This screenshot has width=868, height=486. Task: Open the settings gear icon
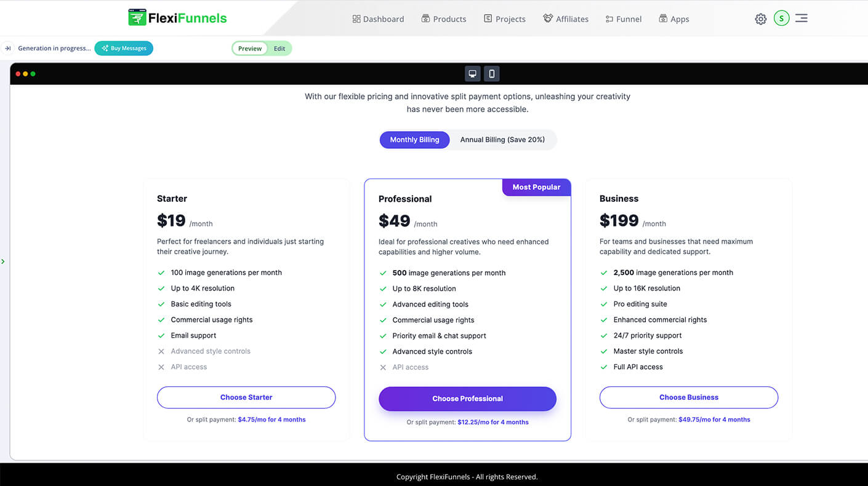coord(761,19)
